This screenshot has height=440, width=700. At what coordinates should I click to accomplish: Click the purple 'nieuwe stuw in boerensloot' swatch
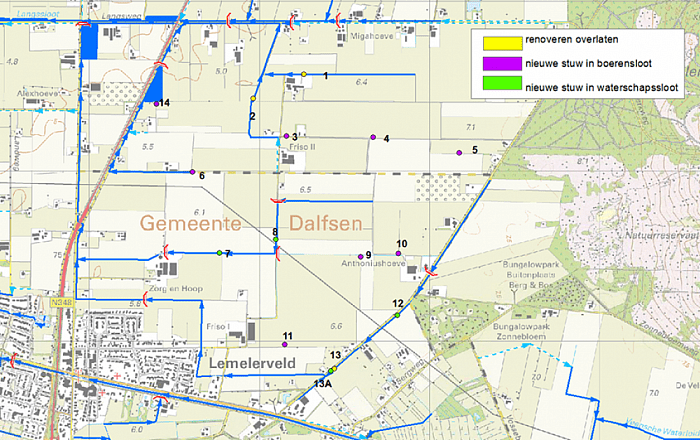click(x=502, y=63)
